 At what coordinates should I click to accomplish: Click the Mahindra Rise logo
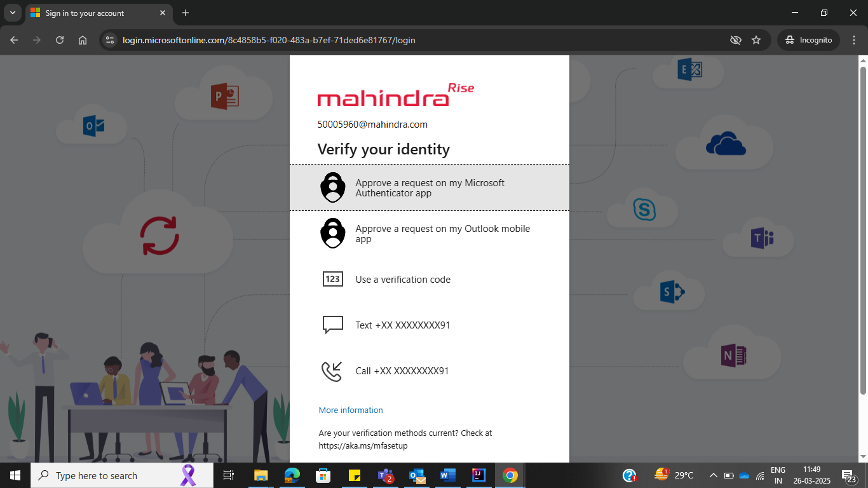(396, 95)
